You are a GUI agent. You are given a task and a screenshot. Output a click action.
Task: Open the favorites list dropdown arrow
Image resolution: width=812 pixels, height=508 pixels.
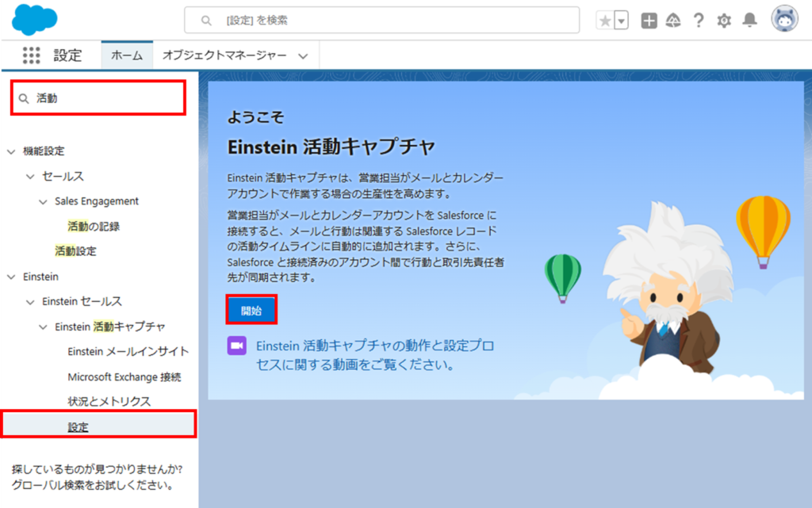(x=622, y=21)
